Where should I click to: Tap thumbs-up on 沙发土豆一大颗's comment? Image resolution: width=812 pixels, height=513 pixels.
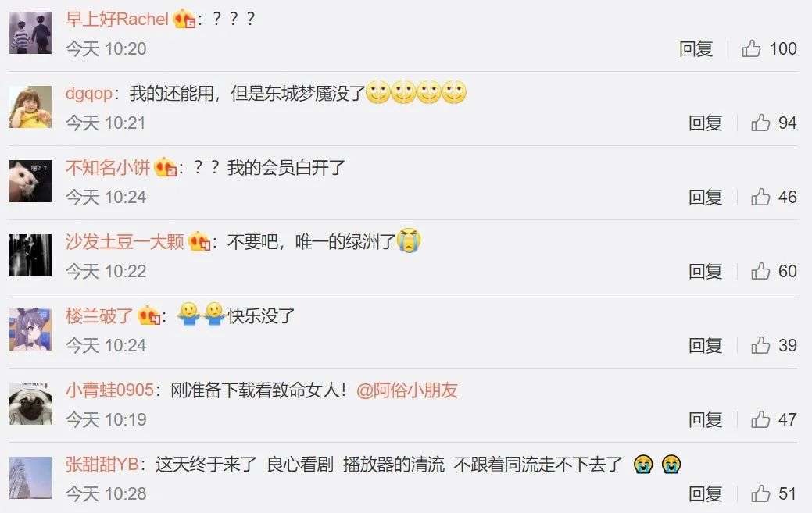coord(760,271)
